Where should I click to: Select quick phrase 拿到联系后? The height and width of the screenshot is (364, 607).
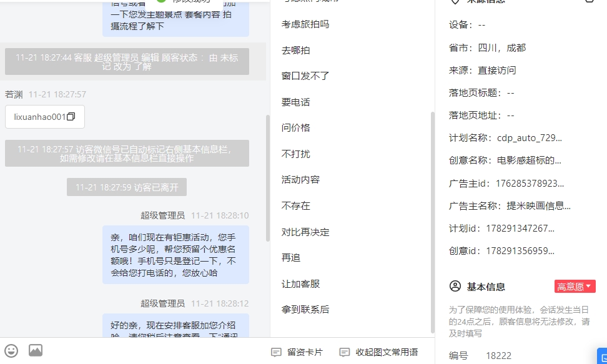pos(305,310)
